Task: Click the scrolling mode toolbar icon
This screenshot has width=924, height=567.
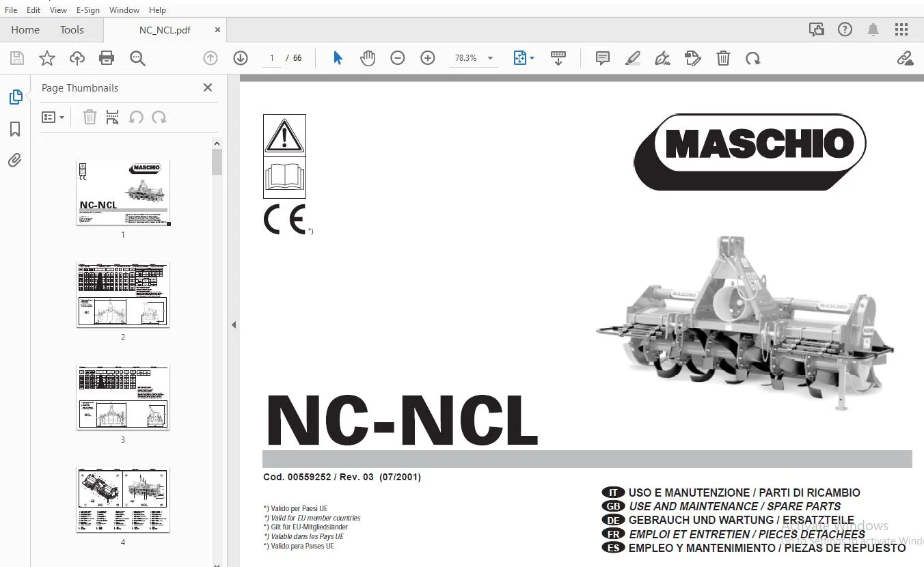Action: tap(558, 59)
